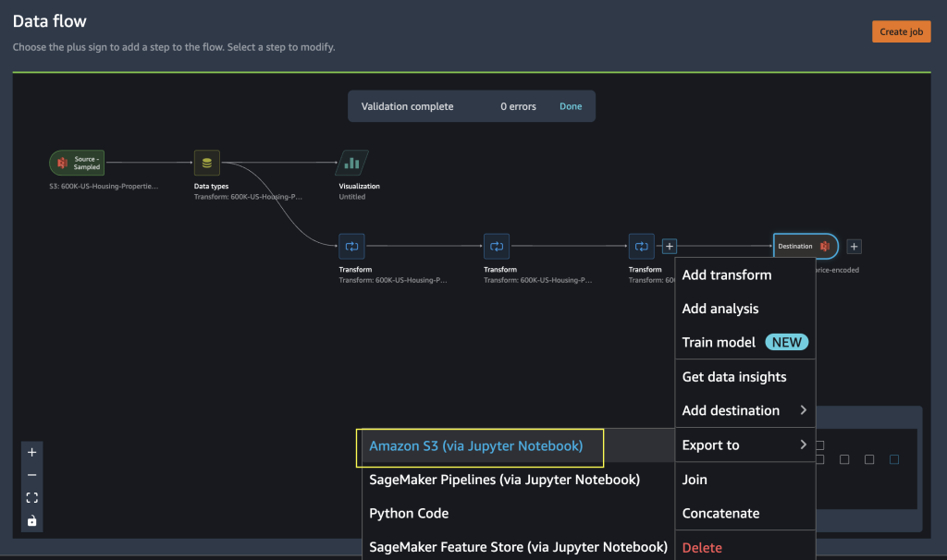Click plus sign after Destination node
Viewport: 947px width, 560px height.
point(854,246)
